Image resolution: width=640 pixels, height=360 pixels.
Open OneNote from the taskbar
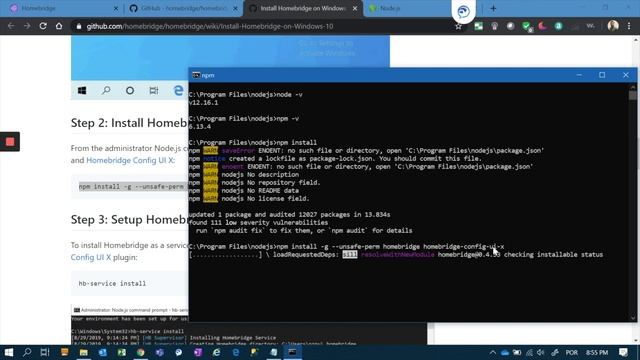click(198, 352)
